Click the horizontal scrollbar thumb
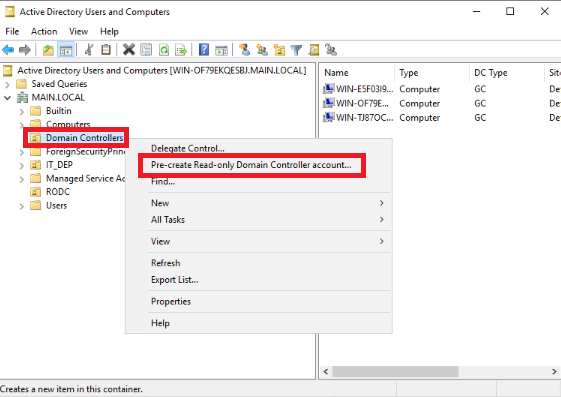This screenshot has height=397, width=561. click(x=395, y=371)
